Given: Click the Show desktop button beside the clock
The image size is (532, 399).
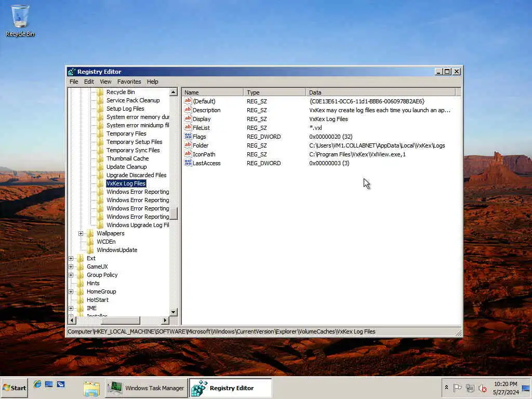Looking at the screenshot, I should click(526, 388).
